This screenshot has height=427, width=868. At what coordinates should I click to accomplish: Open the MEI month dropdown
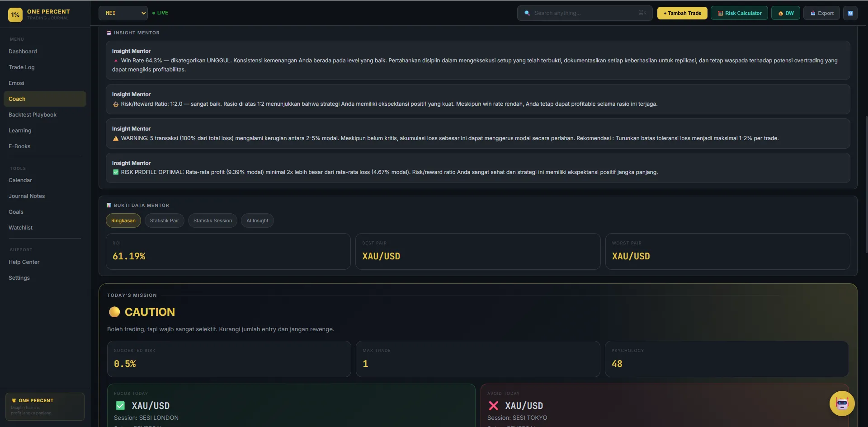click(x=123, y=13)
